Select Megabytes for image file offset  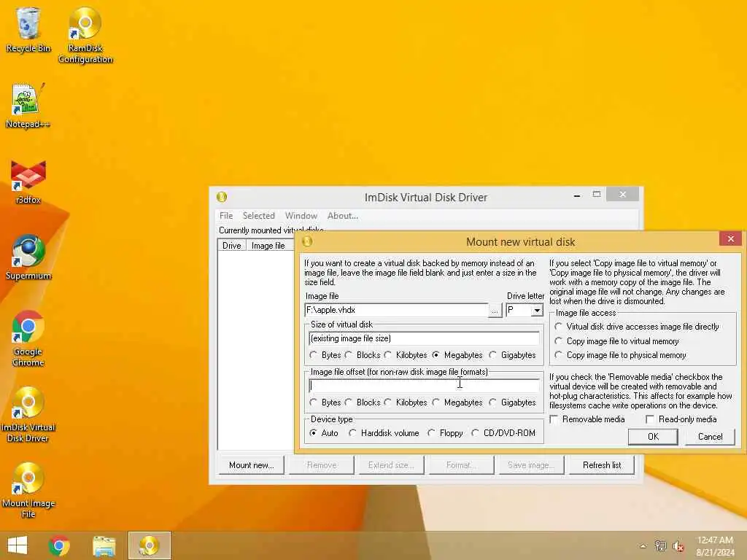(458, 402)
